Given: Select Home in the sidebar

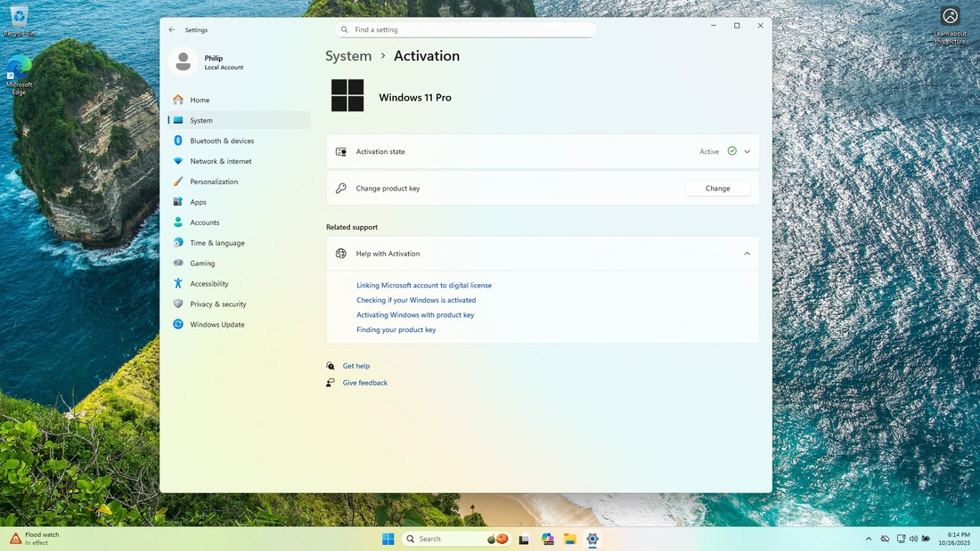Looking at the screenshot, I should [x=200, y=100].
